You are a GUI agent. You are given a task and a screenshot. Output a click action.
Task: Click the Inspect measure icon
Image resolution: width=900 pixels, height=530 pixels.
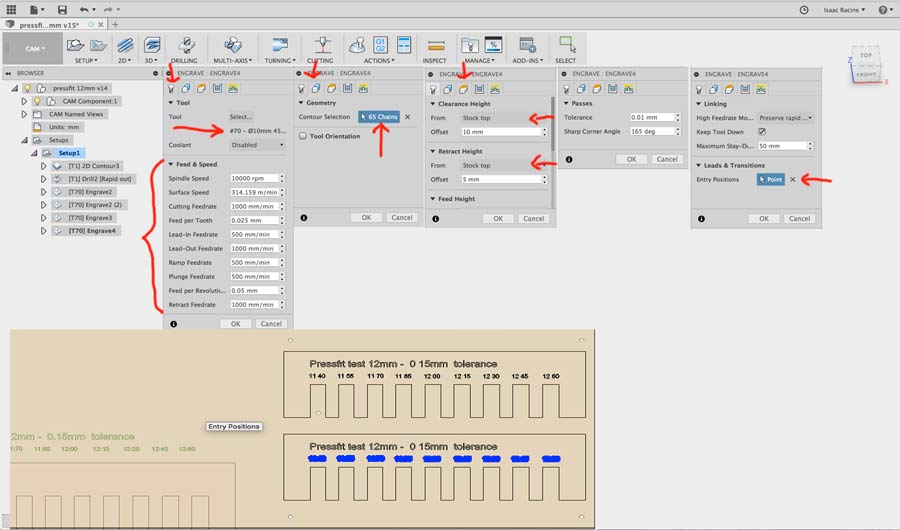[436, 46]
